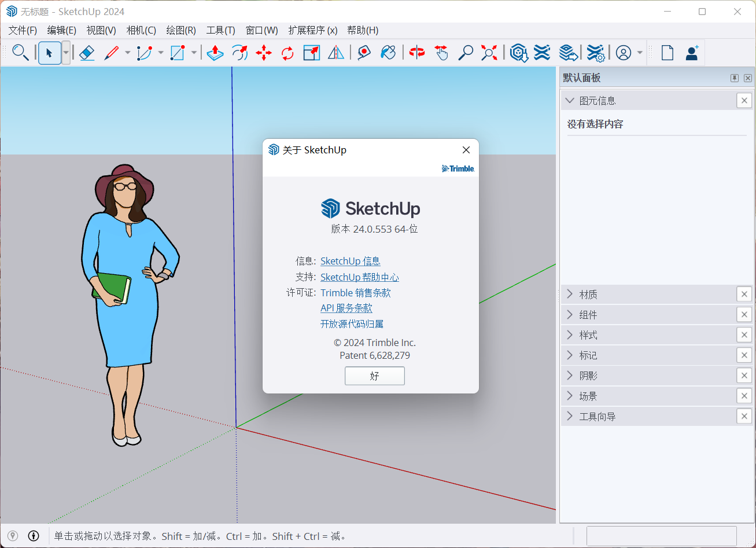This screenshot has width=756, height=548.
Task: Expand the 场景 panel
Action: [570, 396]
